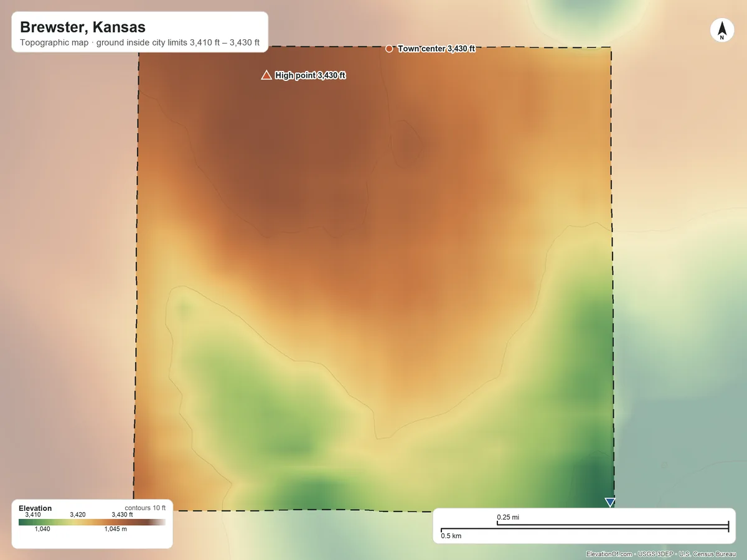The image size is (747, 560).
Task: Click the Brewster, Kansas title
Action: (x=83, y=27)
